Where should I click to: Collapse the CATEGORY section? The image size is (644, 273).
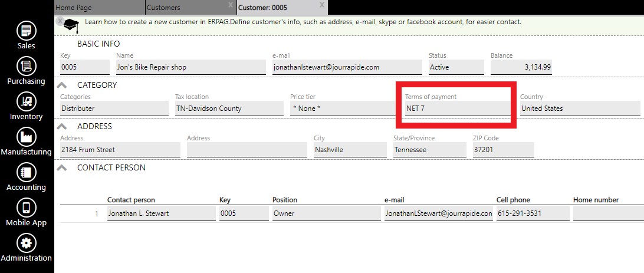click(x=61, y=85)
